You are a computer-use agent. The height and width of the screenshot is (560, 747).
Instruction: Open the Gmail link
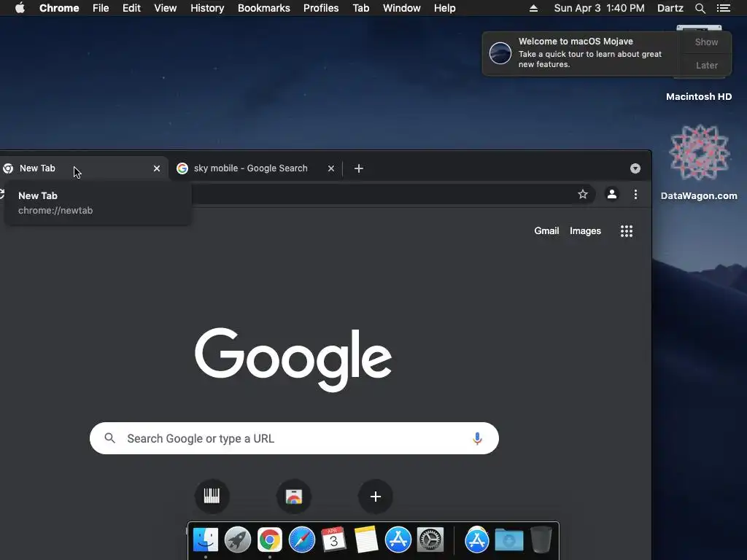point(546,231)
